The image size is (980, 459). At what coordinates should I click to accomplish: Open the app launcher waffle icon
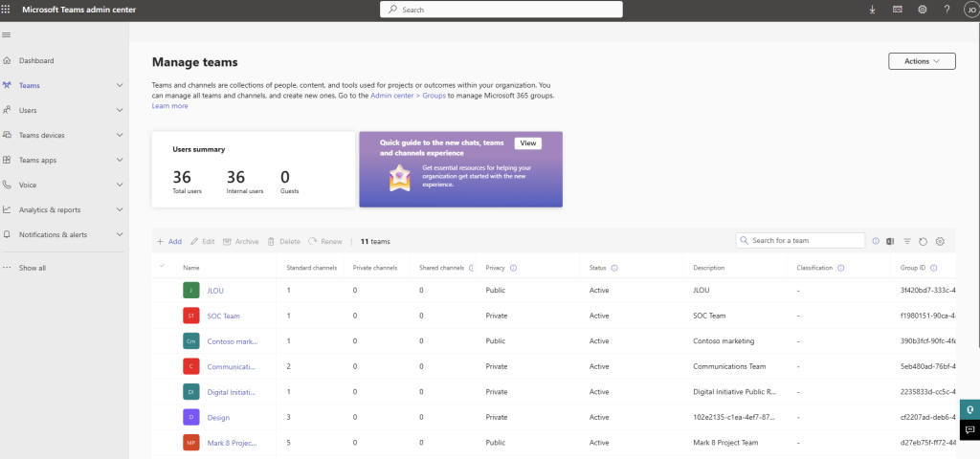[x=6, y=10]
